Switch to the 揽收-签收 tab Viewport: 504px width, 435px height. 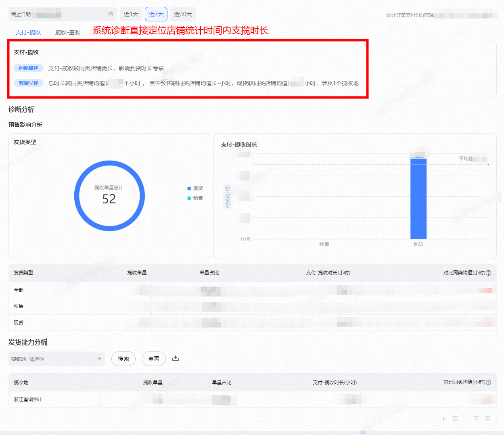(x=68, y=32)
